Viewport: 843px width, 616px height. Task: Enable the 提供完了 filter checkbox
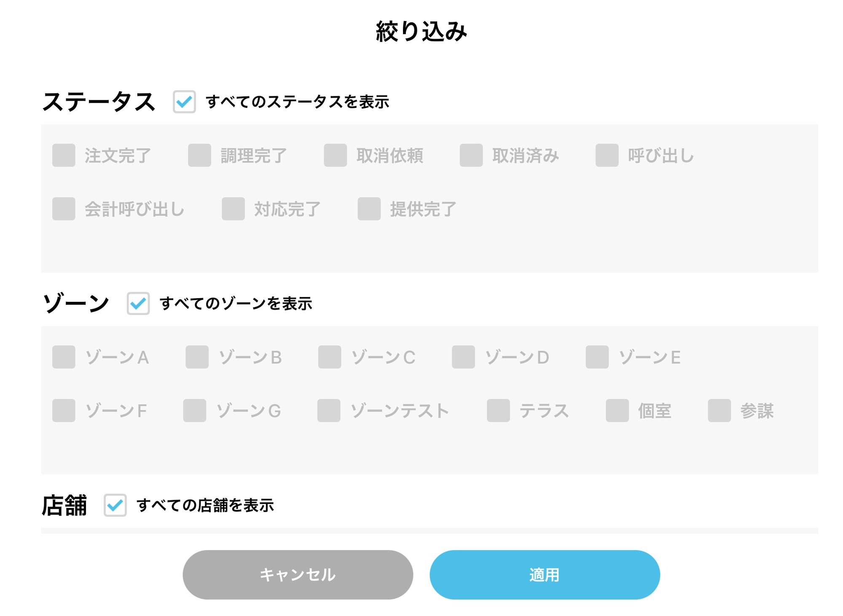pyautogui.click(x=369, y=209)
